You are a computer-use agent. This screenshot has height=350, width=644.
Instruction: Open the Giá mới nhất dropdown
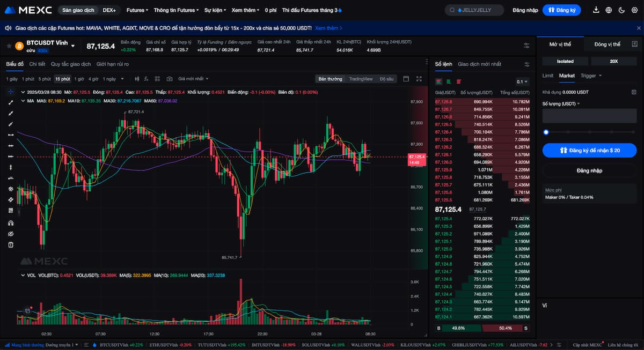193,79
